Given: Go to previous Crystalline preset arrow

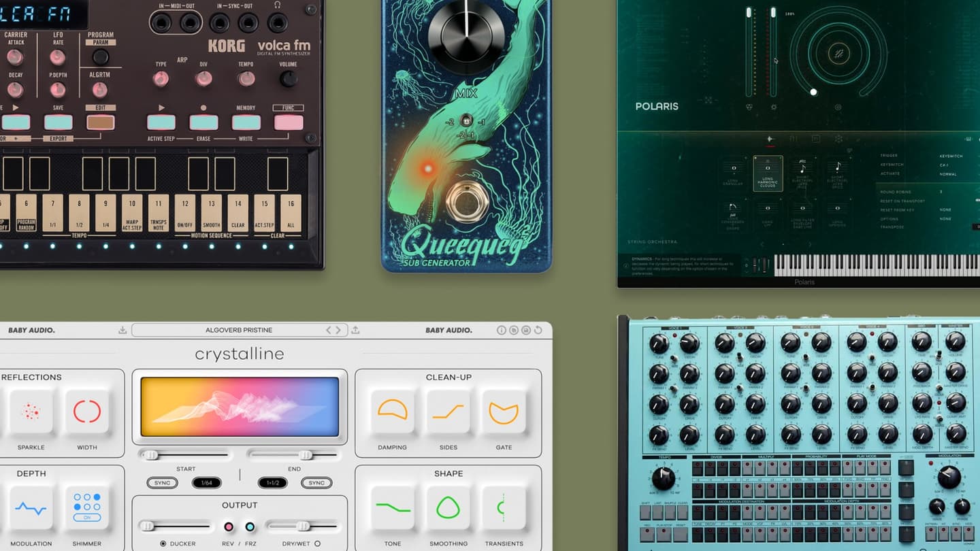Looking at the screenshot, I should click(x=329, y=330).
